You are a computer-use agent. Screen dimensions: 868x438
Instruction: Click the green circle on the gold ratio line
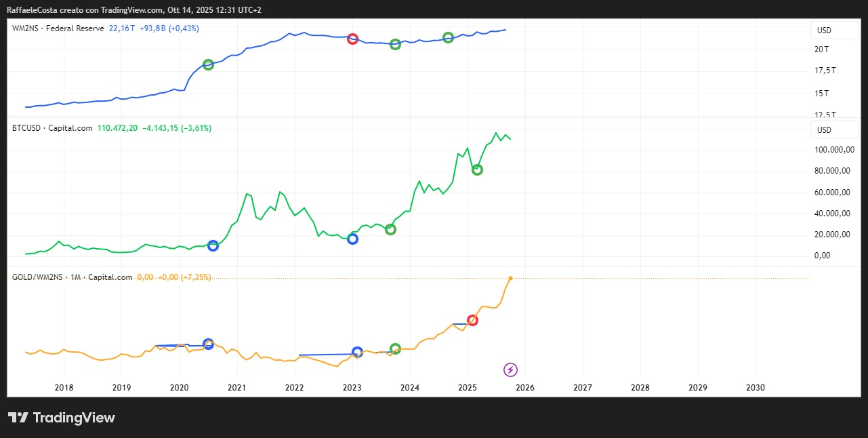[x=396, y=349]
